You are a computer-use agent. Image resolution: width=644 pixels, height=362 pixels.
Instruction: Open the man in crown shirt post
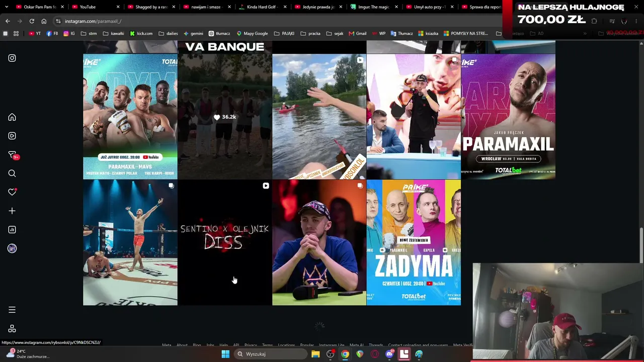pos(319,243)
